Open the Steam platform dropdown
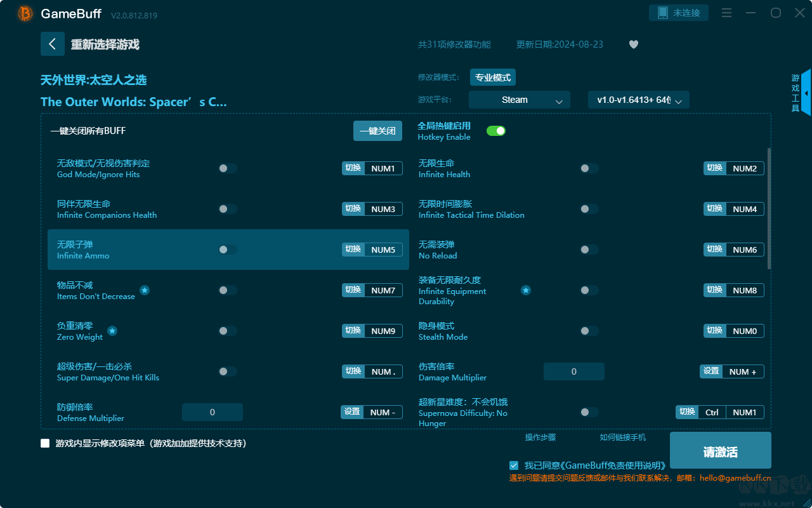The image size is (812, 508). click(x=520, y=100)
